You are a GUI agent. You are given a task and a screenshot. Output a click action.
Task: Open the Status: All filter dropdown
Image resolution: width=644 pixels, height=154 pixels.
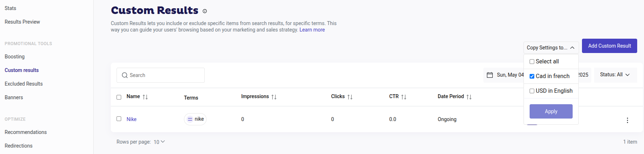[x=615, y=75]
